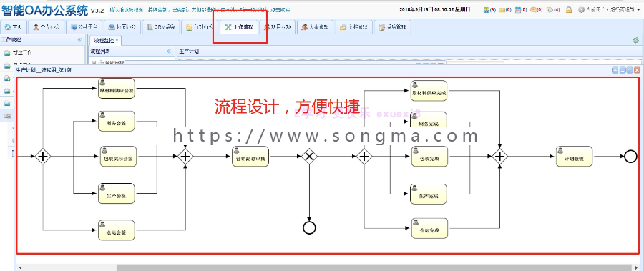
Task: Click the exclusive X gateway
Action: point(309,157)
